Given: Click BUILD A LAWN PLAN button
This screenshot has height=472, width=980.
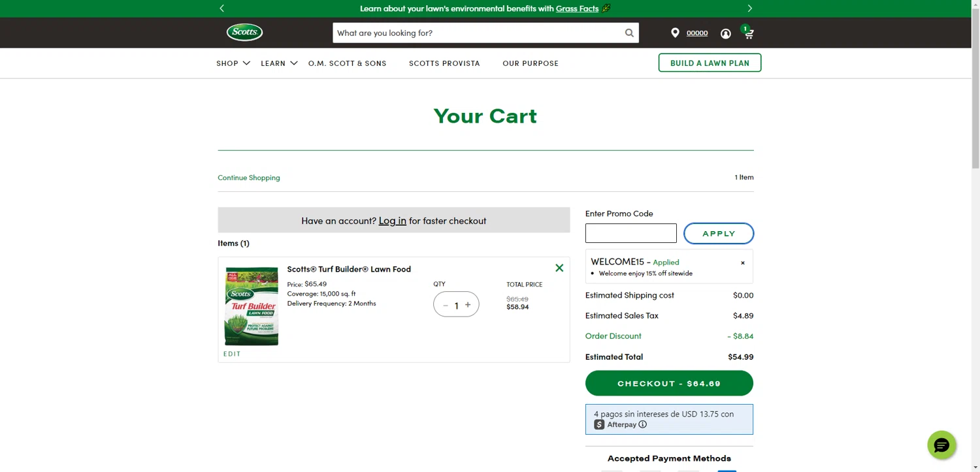Looking at the screenshot, I should pyautogui.click(x=710, y=63).
